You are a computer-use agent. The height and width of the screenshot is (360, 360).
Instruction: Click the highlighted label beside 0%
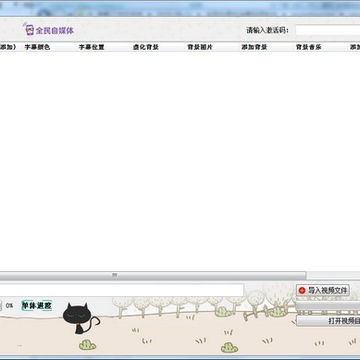point(37,305)
